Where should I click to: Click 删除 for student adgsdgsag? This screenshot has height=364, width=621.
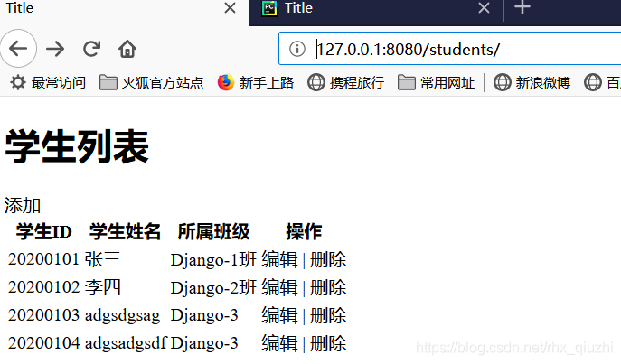pyautogui.click(x=328, y=315)
